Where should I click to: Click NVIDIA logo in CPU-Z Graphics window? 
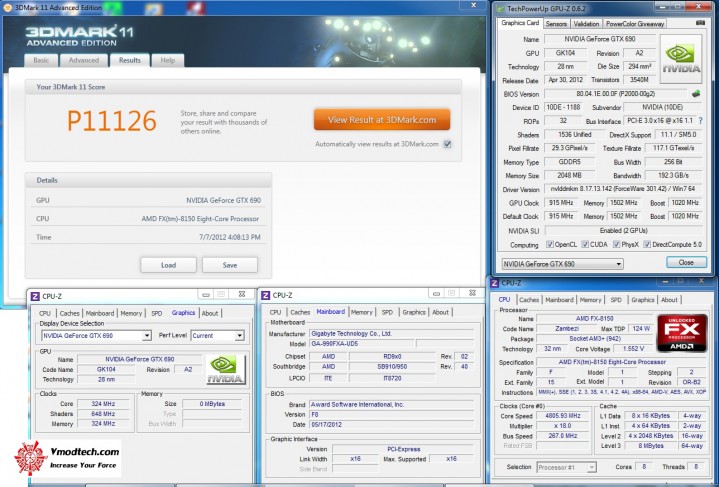click(226, 370)
